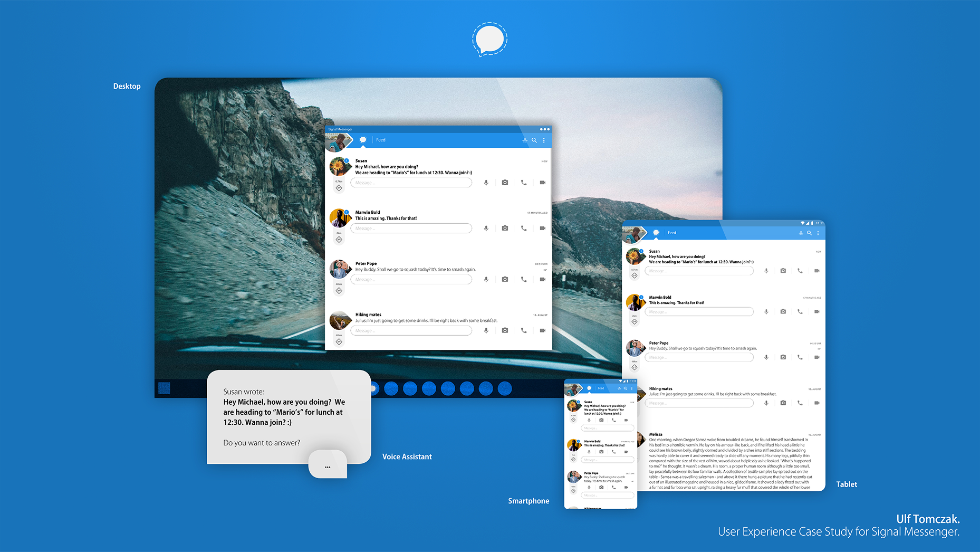Select the Feed tab on the tablet

click(671, 233)
